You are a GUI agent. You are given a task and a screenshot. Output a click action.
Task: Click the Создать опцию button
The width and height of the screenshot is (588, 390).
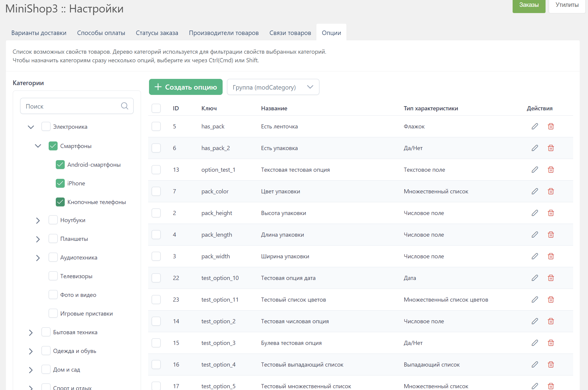tap(186, 87)
